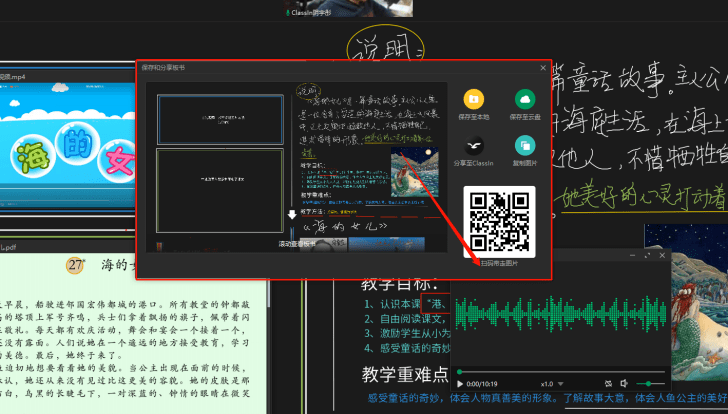Click the ClassIn camera name label at top
The image size is (728, 414).
tap(308, 13)
